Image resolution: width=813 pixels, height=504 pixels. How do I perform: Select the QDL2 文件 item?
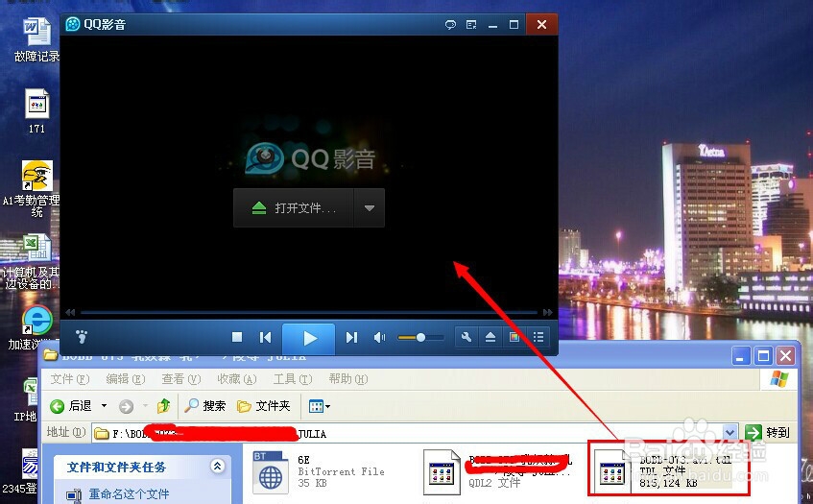point(498,472)
